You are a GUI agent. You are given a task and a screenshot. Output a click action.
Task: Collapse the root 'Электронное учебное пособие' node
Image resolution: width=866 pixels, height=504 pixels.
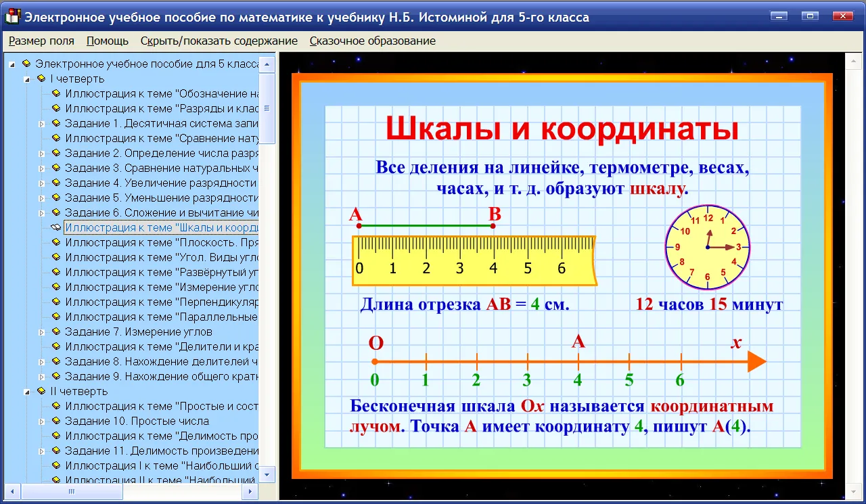12,64
